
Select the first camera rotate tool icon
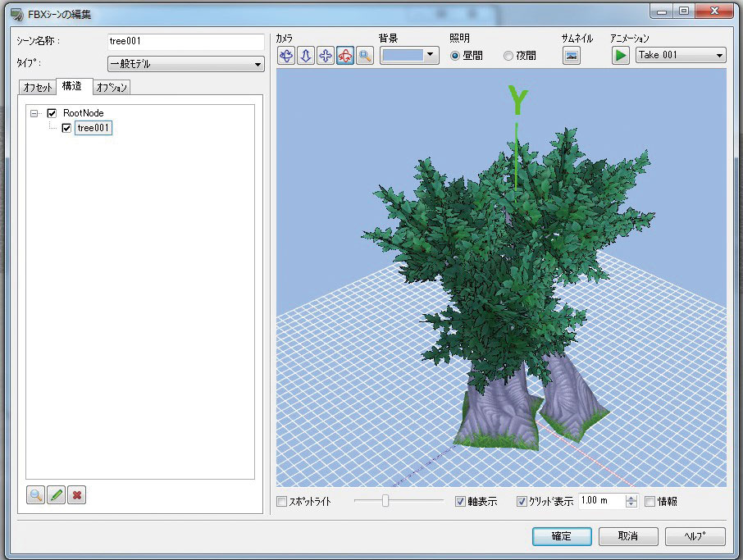(286, 56)
